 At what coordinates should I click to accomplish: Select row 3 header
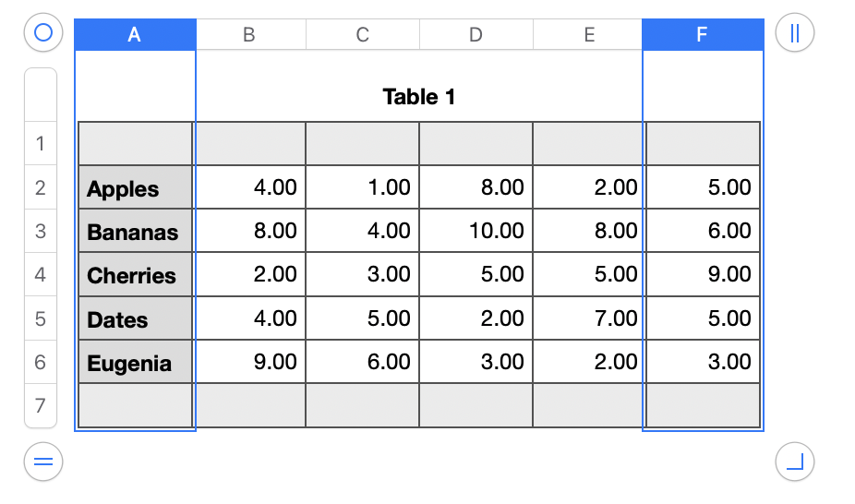click(x=40, y=231)
